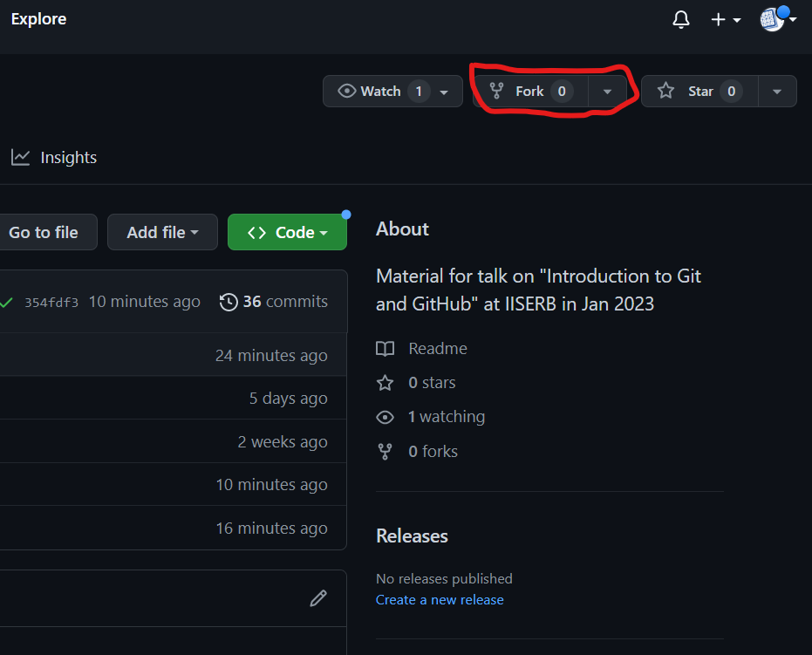The height and width of the screenshot is (655, 812).
Task: Click the About heading
Action: pyautogui.click(x=402, y=229)
